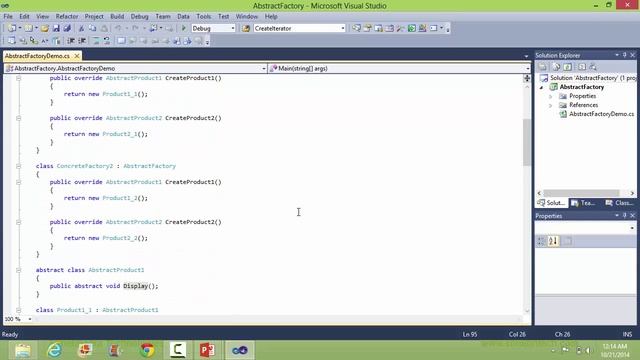This screenshot has width=640, height=360.
Task: Click the Save file toolbar icon
Action: coord(56,28)
